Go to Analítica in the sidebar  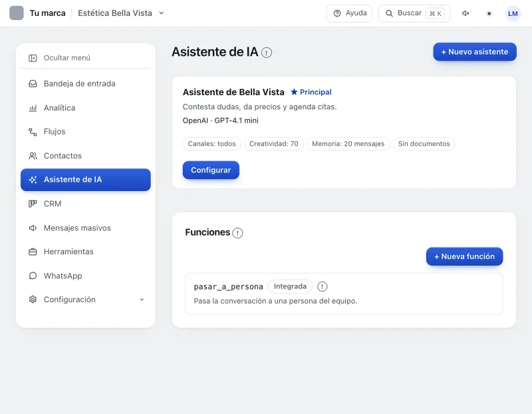coord(86,108)
